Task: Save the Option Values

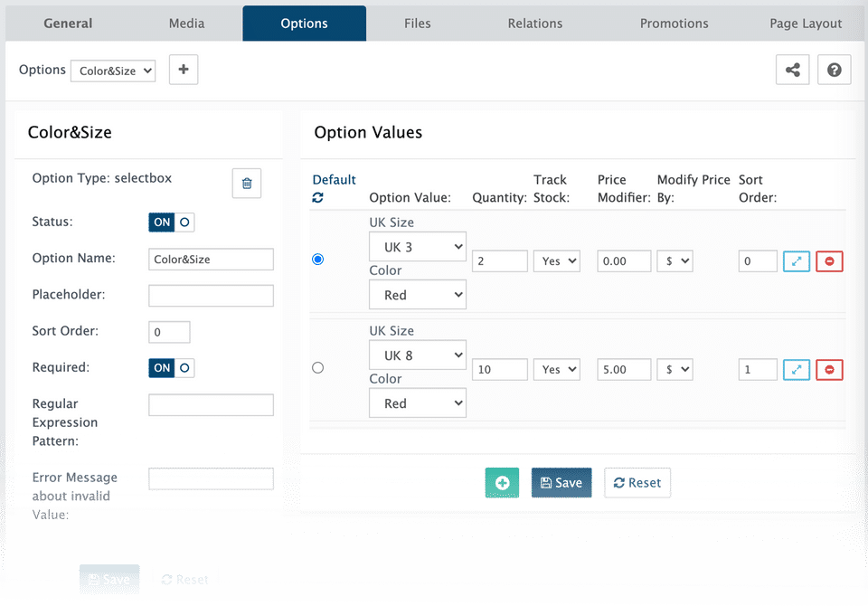Action: [x=561, y=483]
